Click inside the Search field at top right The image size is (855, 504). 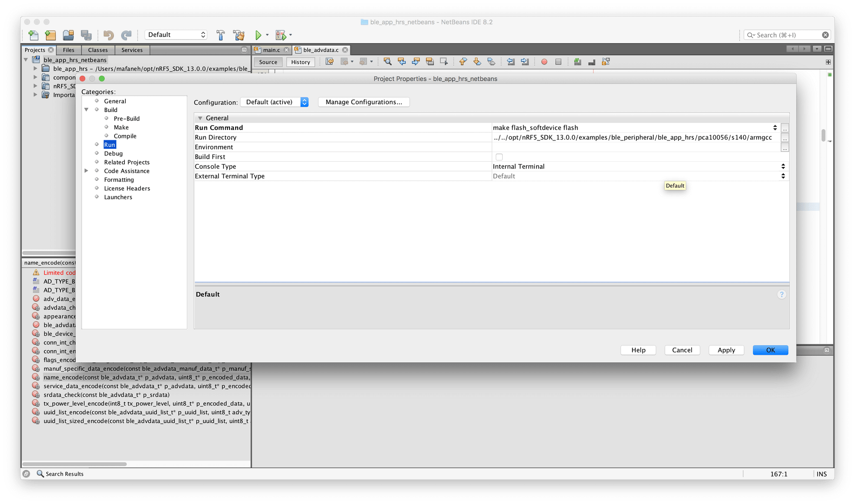click(x=786, y=35)
